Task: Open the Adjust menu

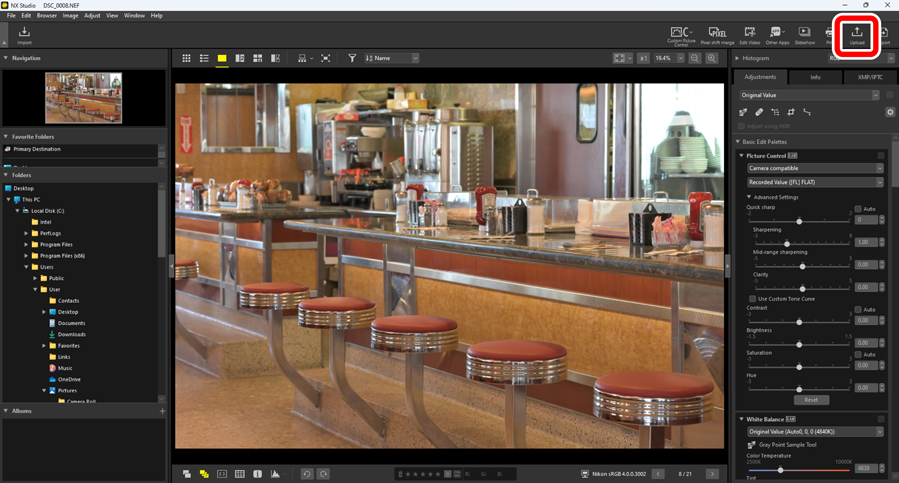Action: tap(92, 16)
